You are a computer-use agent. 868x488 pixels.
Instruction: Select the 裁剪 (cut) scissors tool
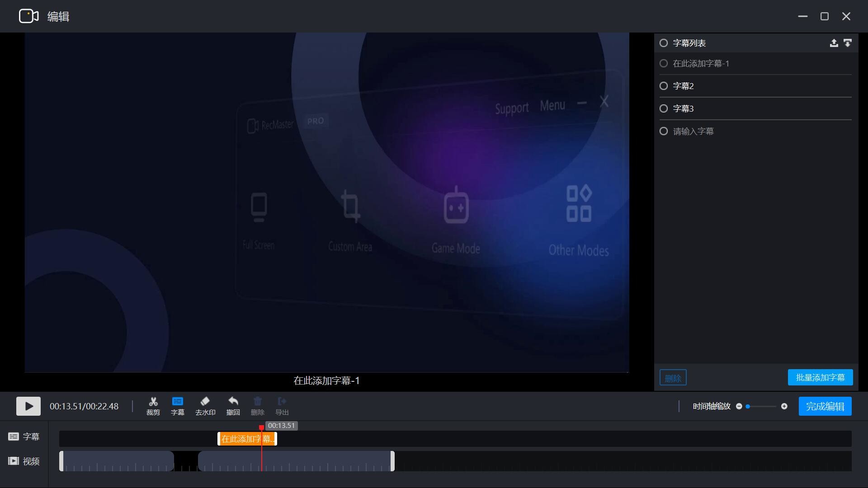point(153,405)
